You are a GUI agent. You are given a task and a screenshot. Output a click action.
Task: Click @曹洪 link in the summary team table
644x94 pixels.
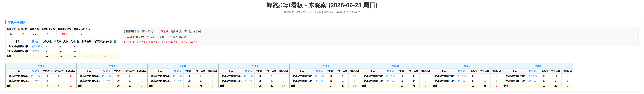[x=35, y=51]
